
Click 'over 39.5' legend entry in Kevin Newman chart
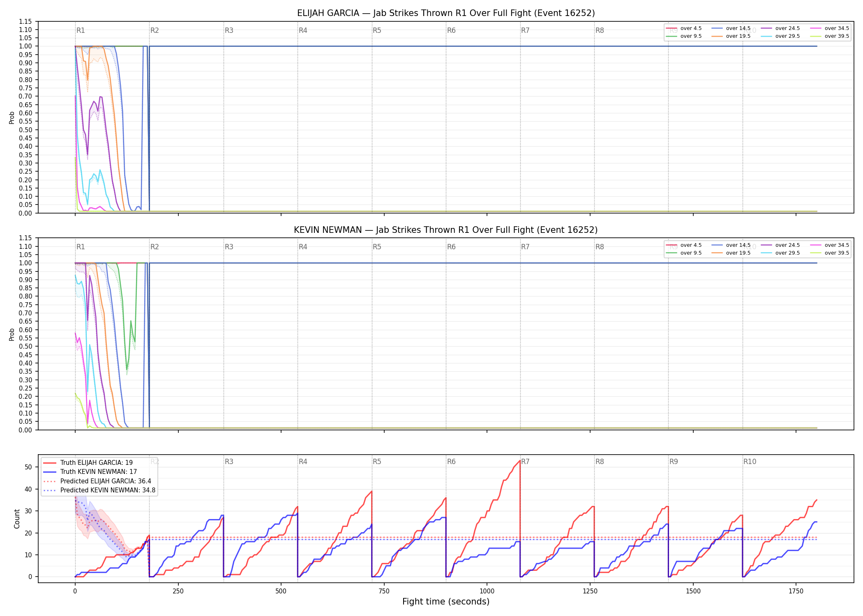click(830, 253)
